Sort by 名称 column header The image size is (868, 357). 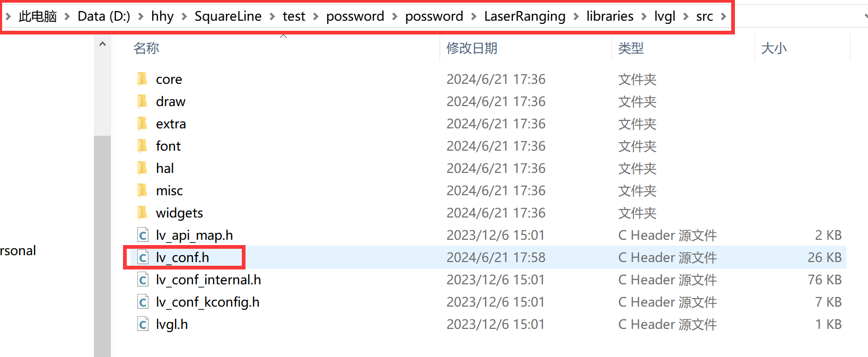146,48
